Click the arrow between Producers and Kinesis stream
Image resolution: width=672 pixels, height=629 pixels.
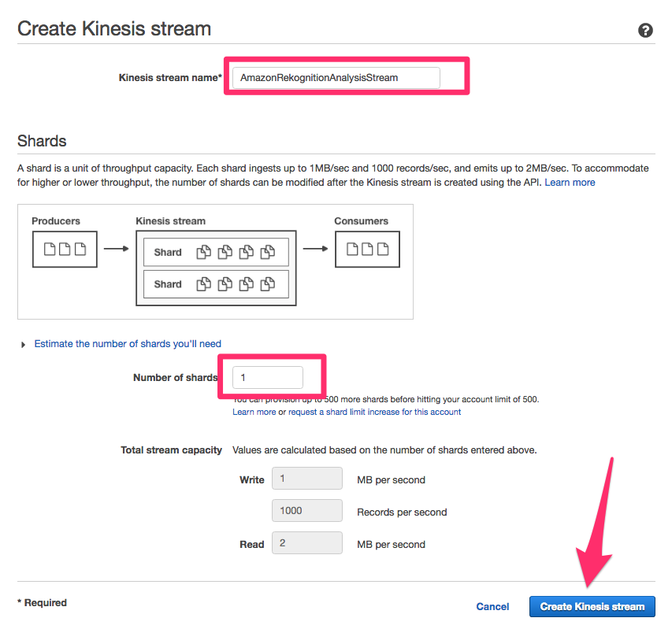point(115,249)
